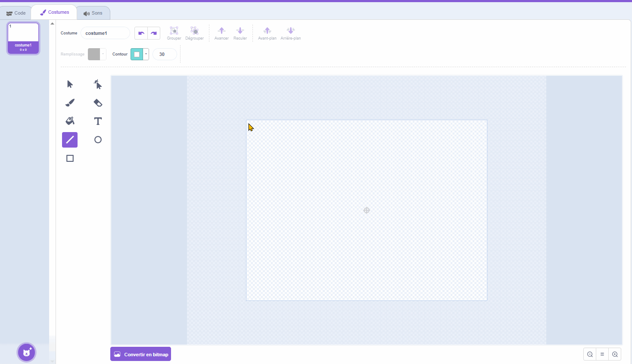Open the Sons tab
The width and height of the screenshot is (632, 364).
93,13
